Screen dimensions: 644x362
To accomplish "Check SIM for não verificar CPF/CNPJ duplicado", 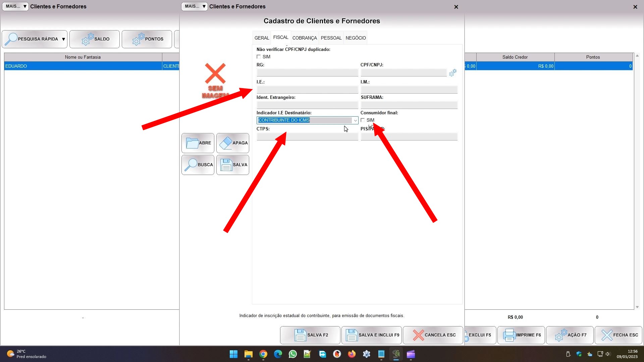I will tap(259, 57).
